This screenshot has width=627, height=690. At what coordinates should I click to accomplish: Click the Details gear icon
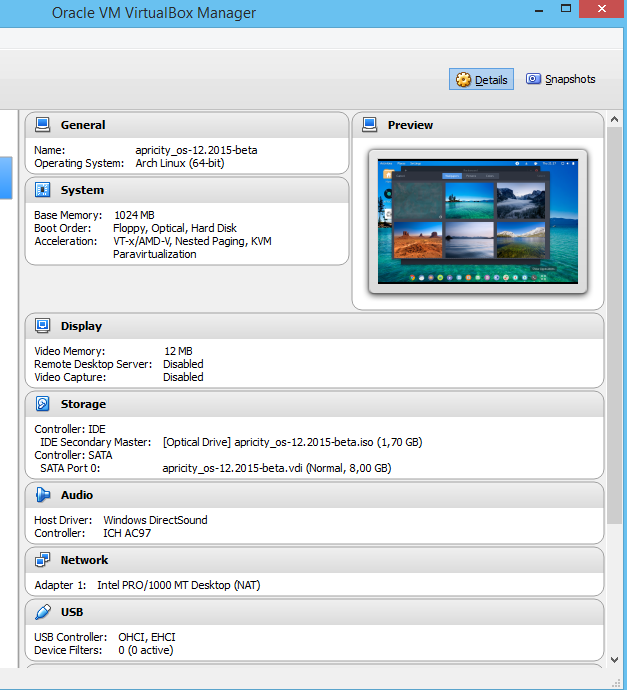coord(463,80)
